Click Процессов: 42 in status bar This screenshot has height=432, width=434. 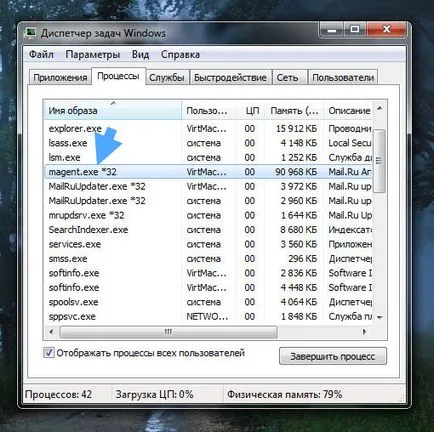point(58,394)
